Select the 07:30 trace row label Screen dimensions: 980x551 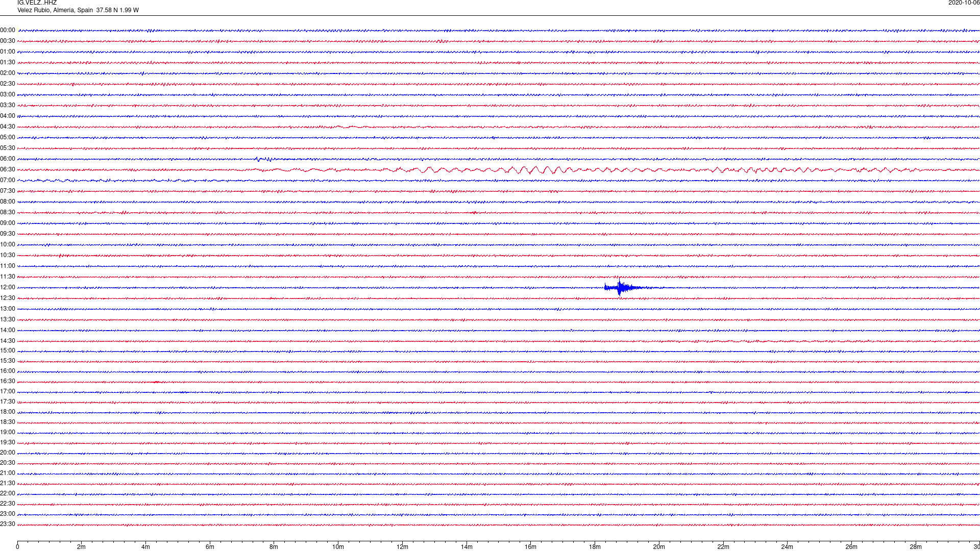(8, 191)
